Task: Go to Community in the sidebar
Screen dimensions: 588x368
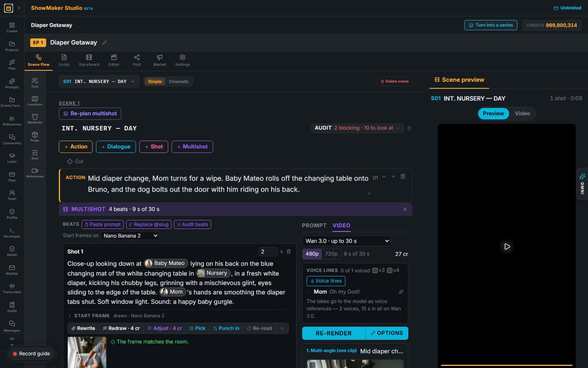Action: [x=12, y=139]
